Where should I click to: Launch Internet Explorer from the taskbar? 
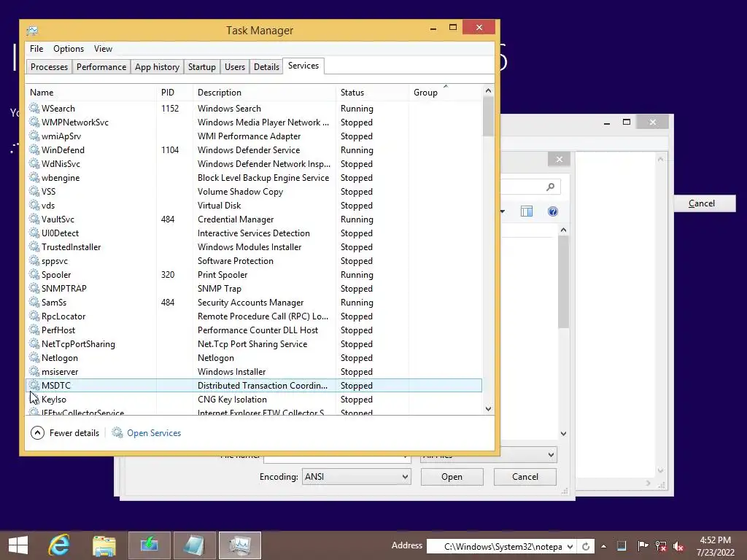pos(59,545)
